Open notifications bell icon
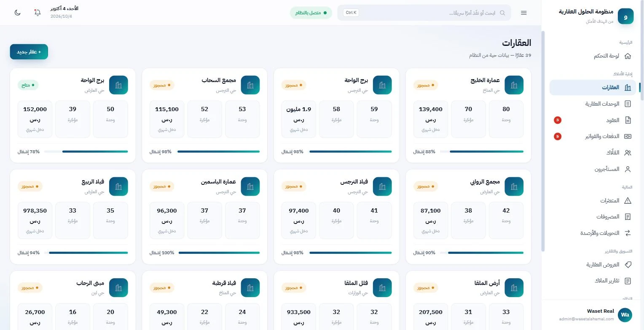The image size is (644, 330). pos(38,13)
